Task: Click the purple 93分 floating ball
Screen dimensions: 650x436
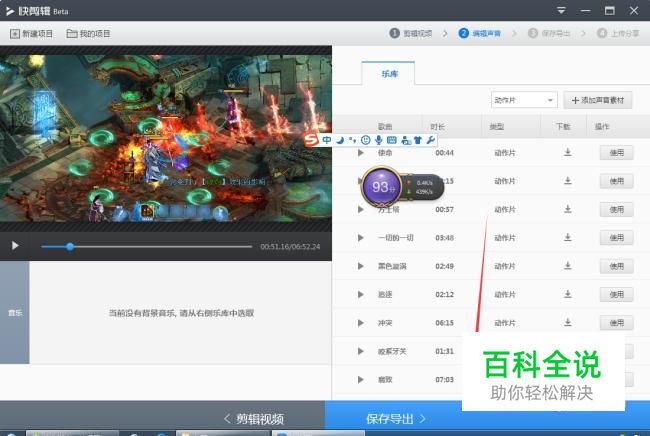Action: [x=382, y=187]
